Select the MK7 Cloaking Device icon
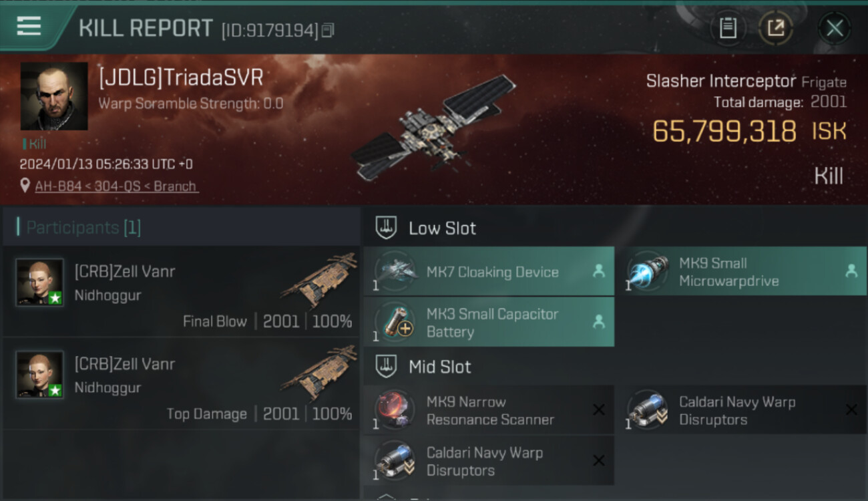 395,271
